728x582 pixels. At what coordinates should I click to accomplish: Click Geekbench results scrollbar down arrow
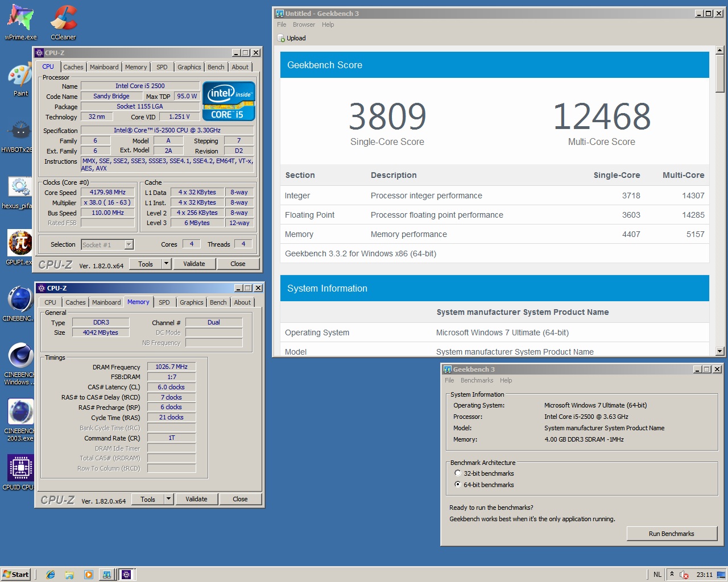(719, 351)
